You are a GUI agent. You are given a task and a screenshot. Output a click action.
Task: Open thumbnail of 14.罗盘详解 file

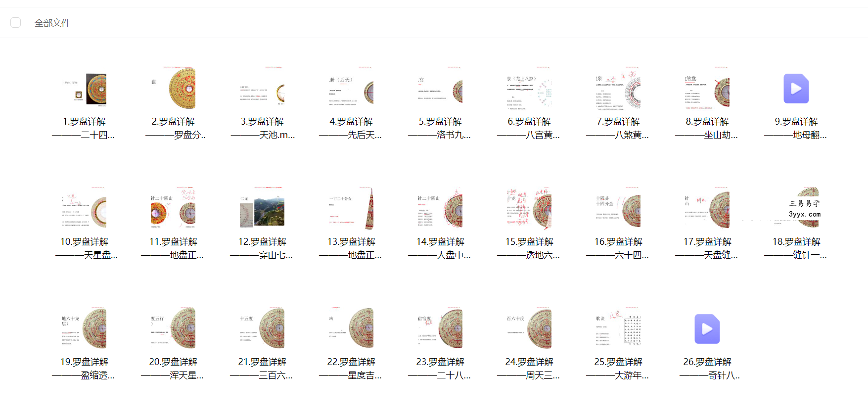click(440, 209)
